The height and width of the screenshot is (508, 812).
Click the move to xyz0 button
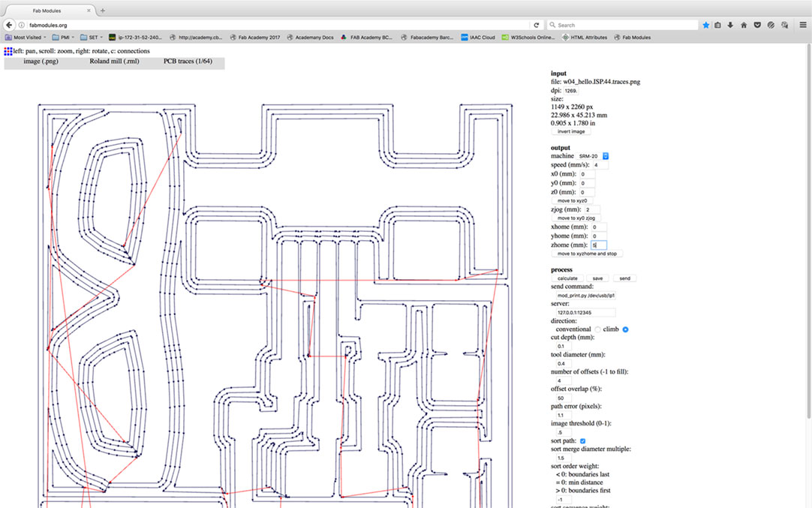573,200
